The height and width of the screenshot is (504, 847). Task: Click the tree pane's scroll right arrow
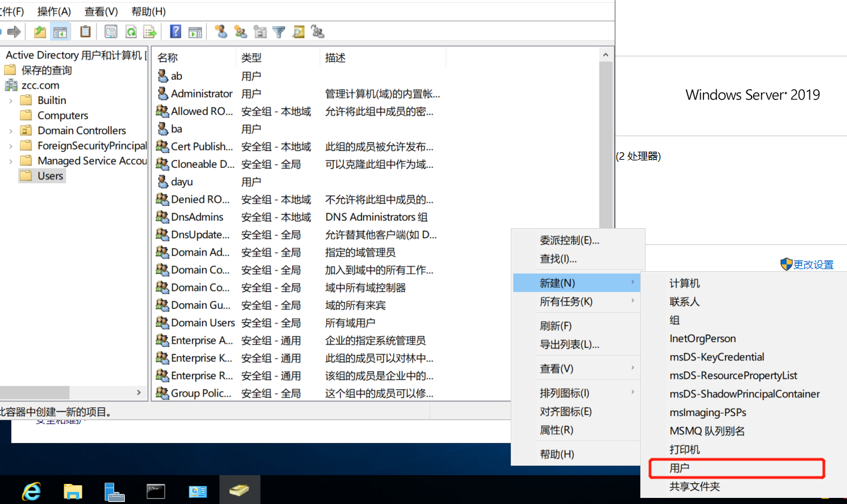(139, 393)
